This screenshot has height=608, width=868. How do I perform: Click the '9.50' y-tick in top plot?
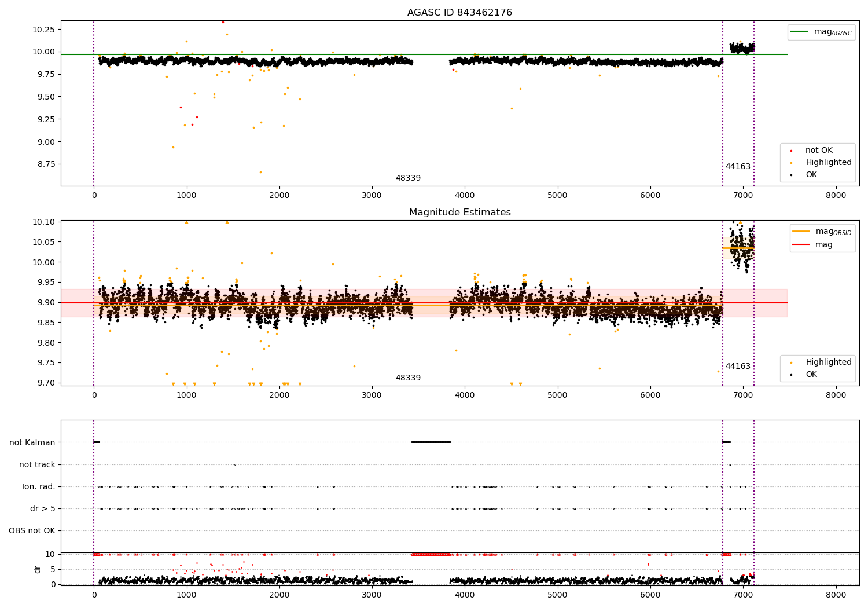(x=46, y=97)
